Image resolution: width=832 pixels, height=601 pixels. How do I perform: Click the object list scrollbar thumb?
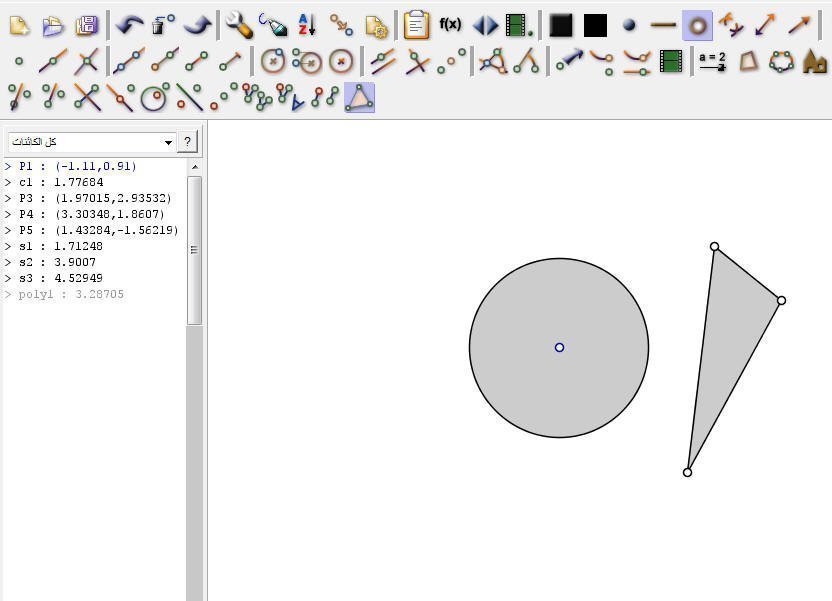(195, 250)
